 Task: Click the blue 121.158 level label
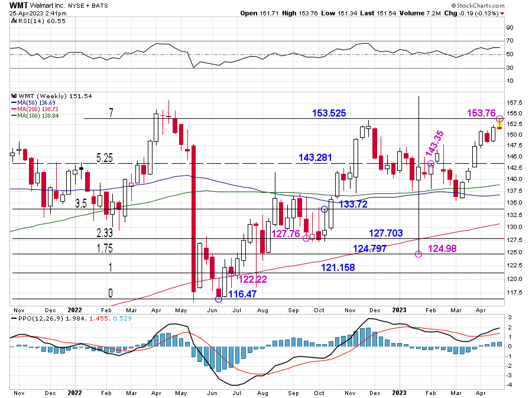coord(338,267)
